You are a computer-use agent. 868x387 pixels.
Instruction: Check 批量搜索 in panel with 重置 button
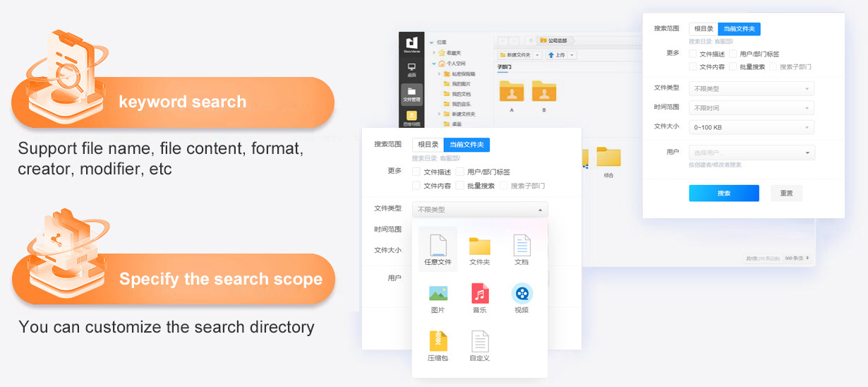point(734,66)
